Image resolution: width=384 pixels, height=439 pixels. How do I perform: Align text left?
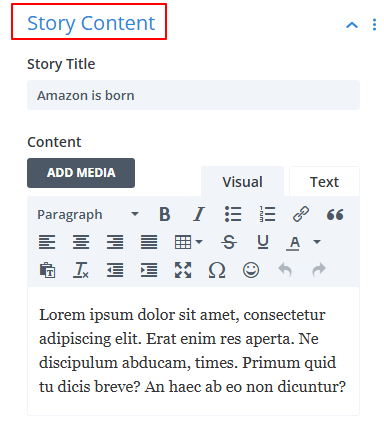[x=47, y=242]
